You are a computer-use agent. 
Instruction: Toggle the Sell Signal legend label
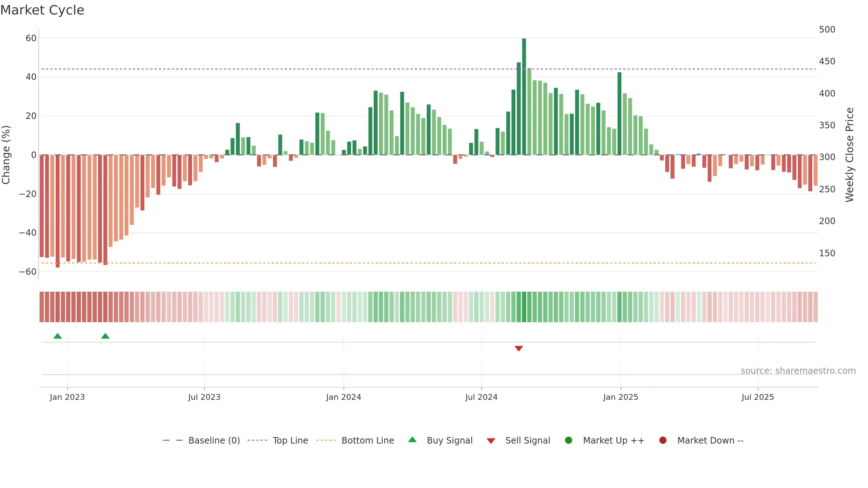[x=528, y=440]
